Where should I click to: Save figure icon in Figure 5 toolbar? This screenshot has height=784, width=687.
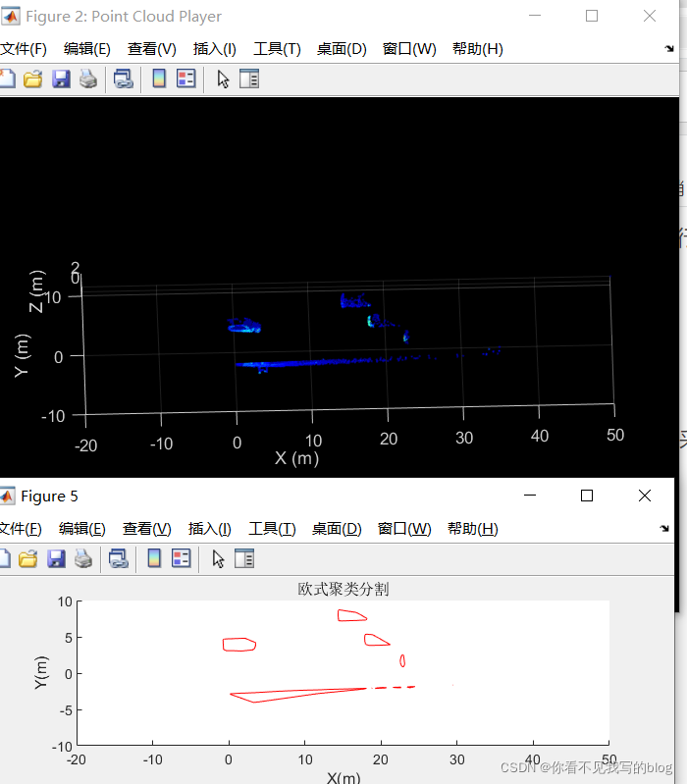[56, 558]
